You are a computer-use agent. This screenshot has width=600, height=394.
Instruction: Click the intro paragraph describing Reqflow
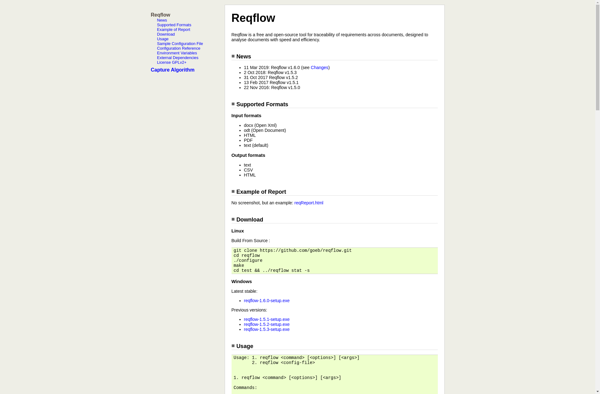pyautogui.click(x=329, y=37)
